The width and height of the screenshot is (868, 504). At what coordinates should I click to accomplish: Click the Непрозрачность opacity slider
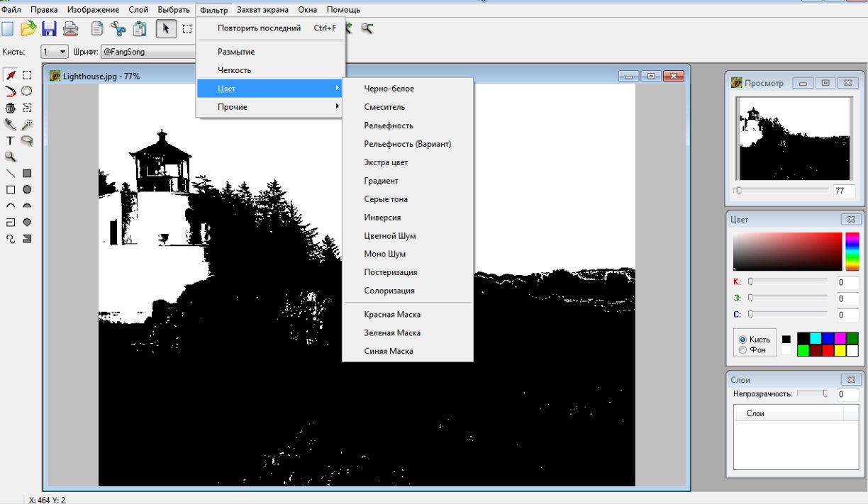[812, 393]
